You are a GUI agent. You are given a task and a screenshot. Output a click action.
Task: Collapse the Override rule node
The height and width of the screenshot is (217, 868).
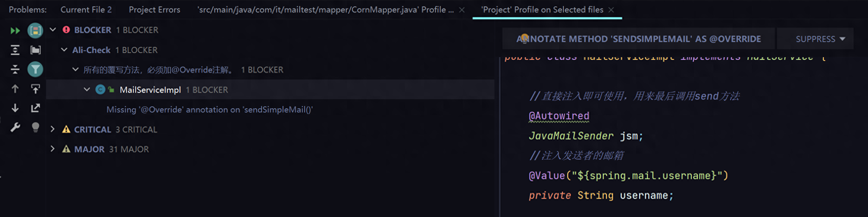75,70
